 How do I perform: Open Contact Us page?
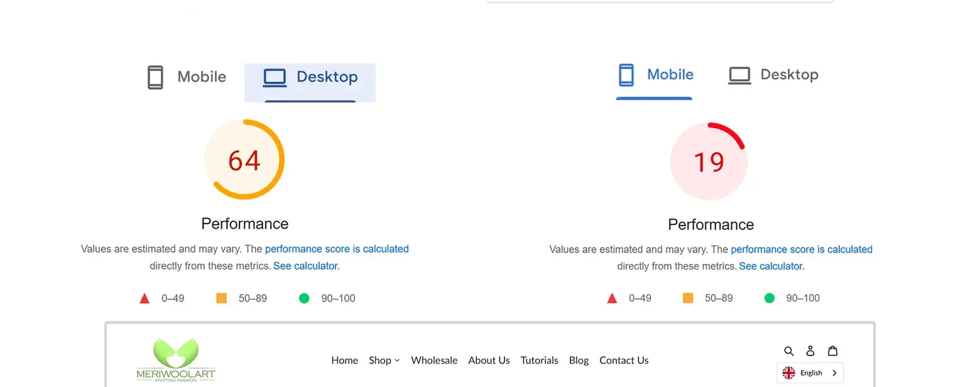pos(624,361)
